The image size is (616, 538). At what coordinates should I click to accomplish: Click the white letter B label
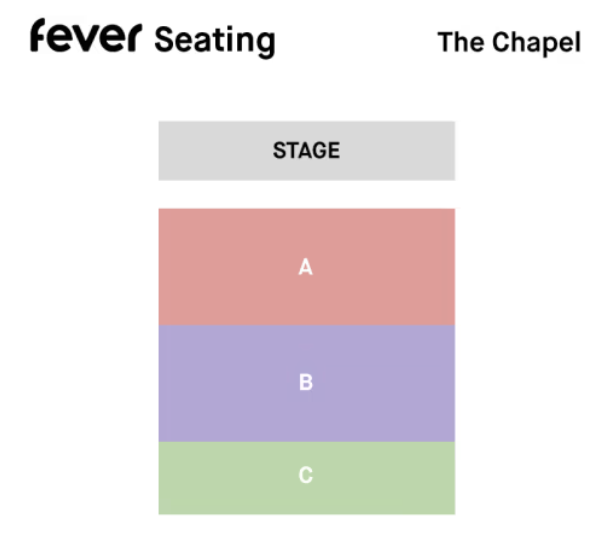click(x=306, y=382)
